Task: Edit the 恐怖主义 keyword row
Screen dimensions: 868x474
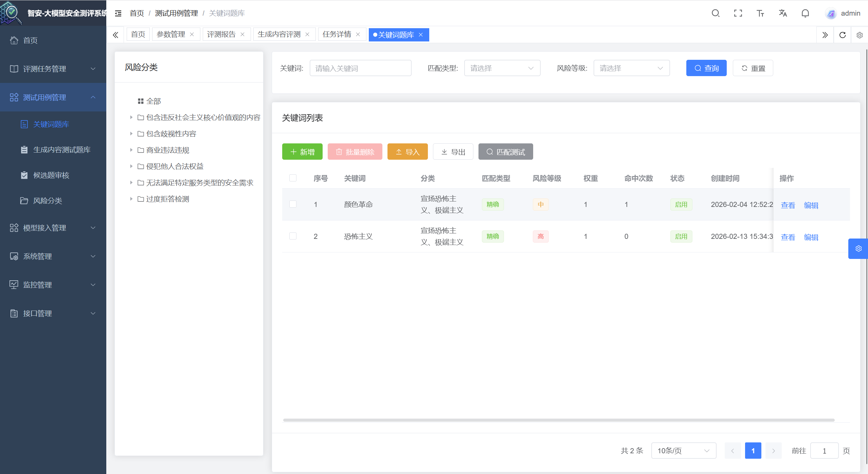Action: (x=811, y=237)
